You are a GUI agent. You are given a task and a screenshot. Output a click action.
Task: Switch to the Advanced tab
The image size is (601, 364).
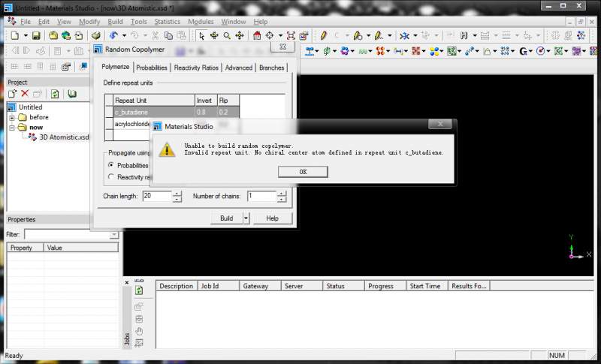[238, 68]
